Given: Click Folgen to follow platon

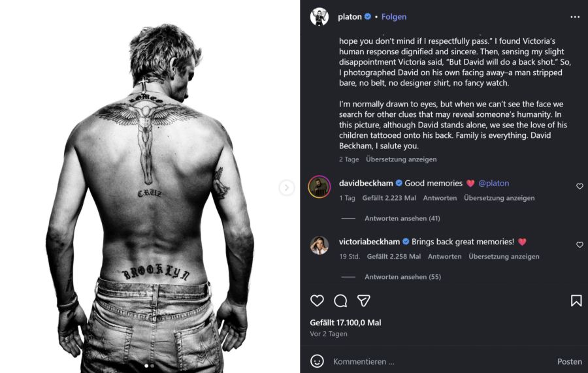Looking at the screenshot, I should [x=394, y=17].
